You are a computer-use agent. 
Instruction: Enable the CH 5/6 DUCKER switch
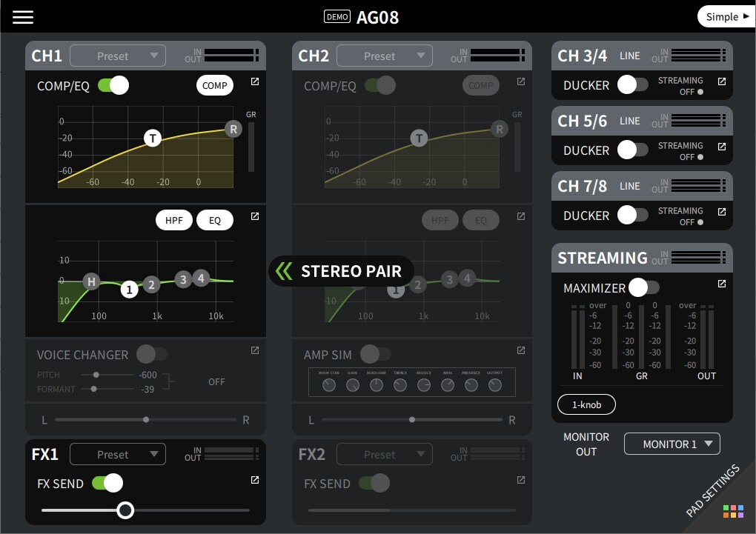pyautogui.click(x=632, y=150)
